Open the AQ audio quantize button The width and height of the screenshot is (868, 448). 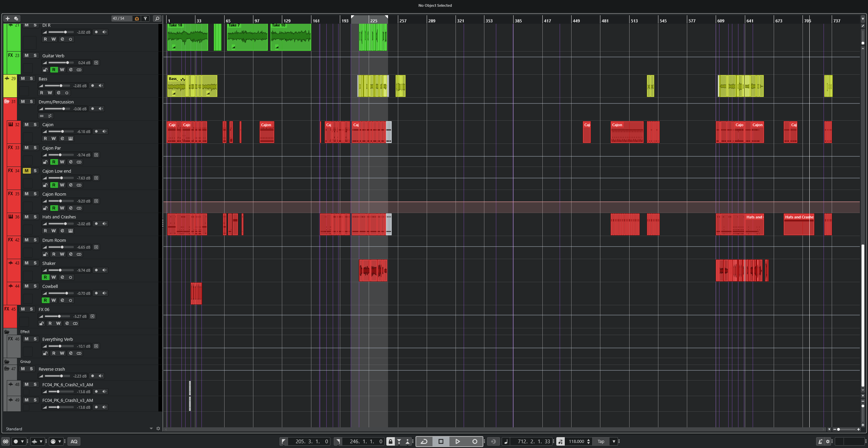tap(74, 441)
